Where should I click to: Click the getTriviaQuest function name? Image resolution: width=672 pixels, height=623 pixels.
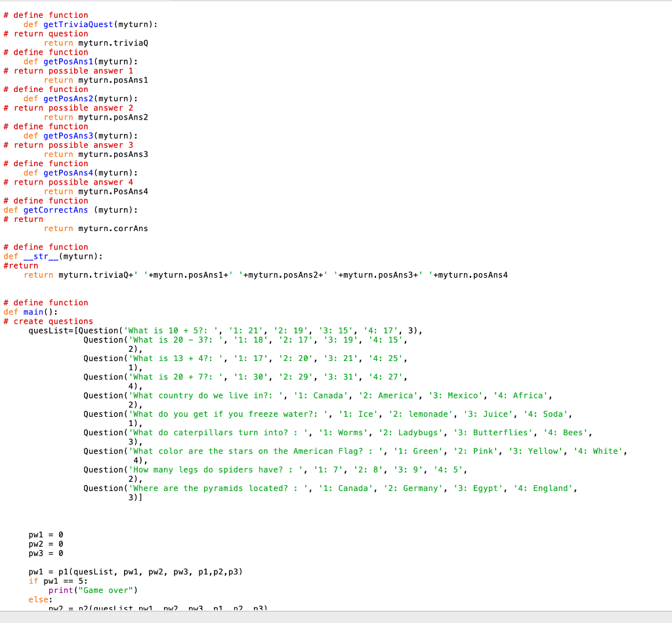(x=78, y=24)
